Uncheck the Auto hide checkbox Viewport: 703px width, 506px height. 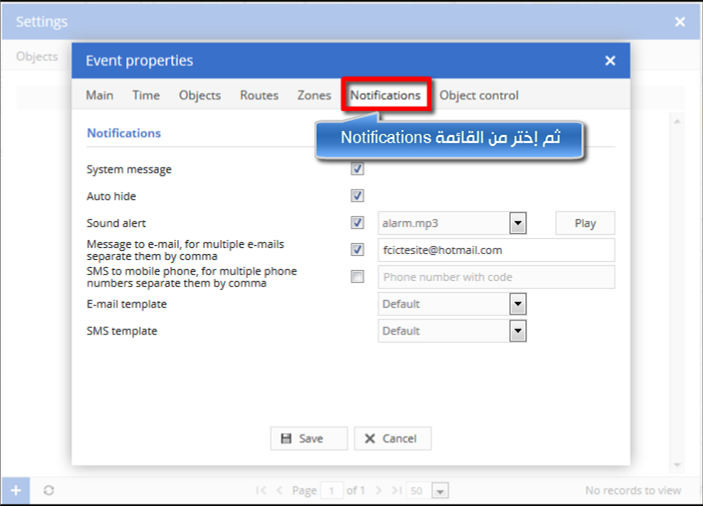[x=357, y=196]
